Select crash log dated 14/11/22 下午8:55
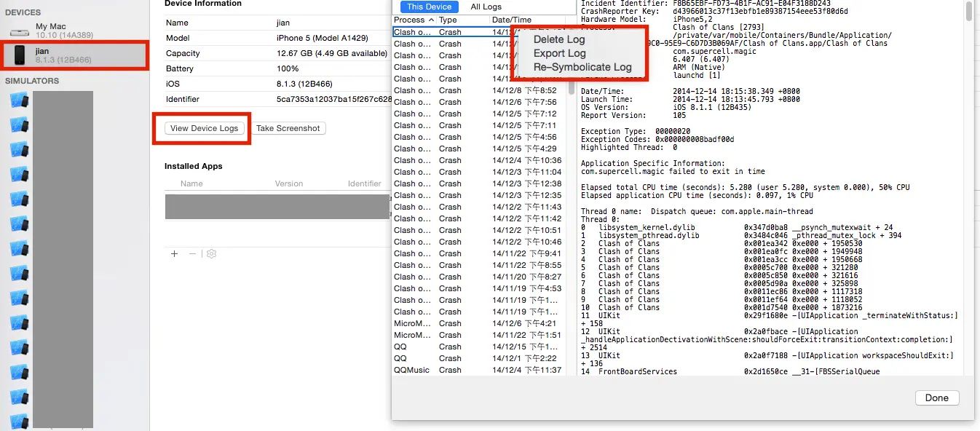980x431 pixels. 479,265
